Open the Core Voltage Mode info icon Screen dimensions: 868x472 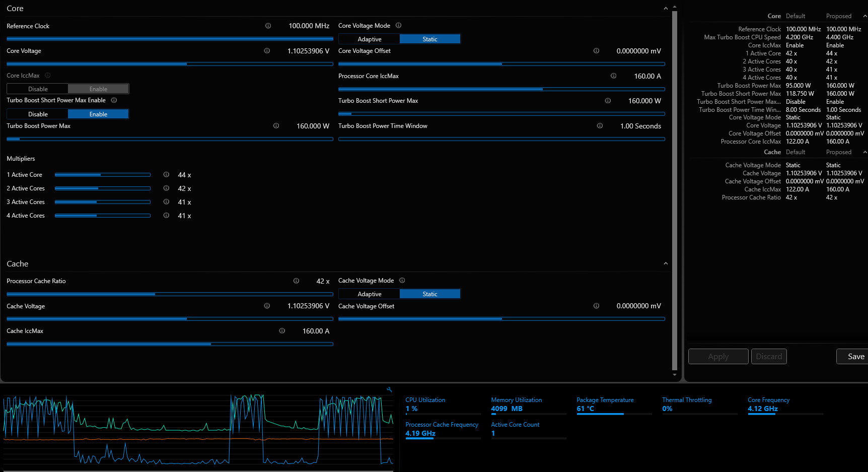coord(398,25)
